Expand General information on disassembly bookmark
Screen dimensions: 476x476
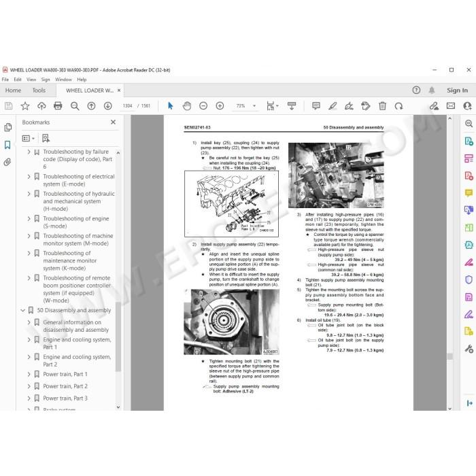29,322
